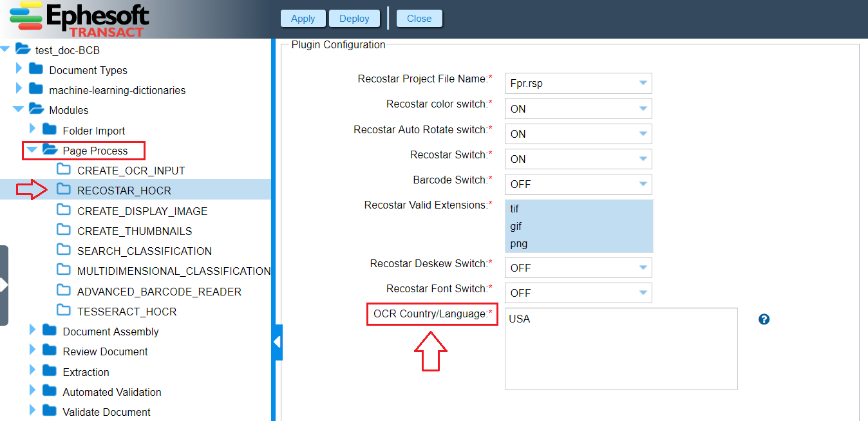This screenshot has height=421, width=868.
Task: Collapse tree panel using splitter arrow
Action: [278, 342]
